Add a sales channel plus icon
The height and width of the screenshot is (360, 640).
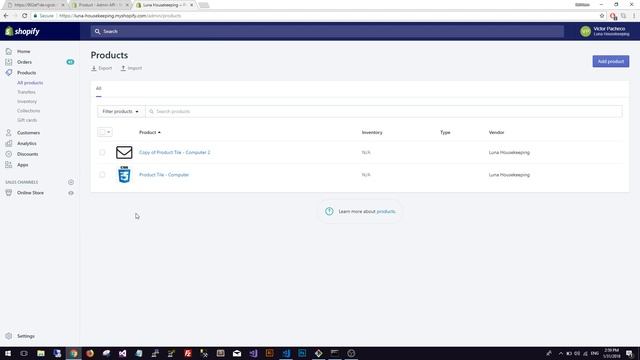click(71, 182)
